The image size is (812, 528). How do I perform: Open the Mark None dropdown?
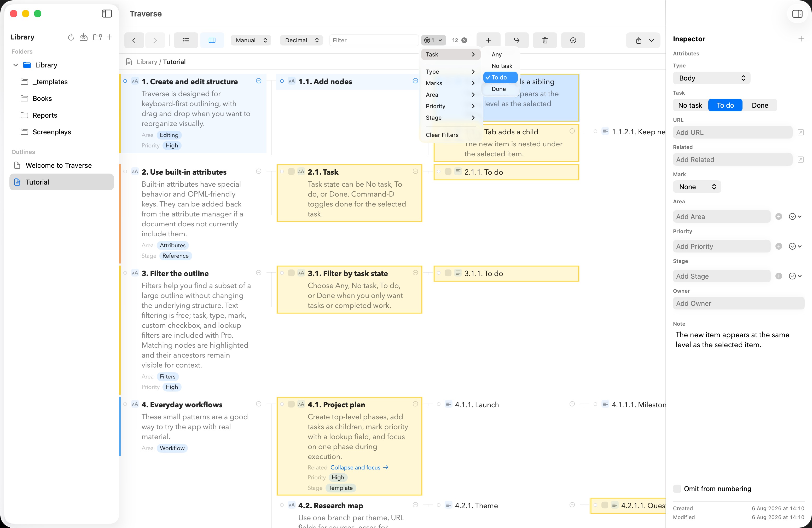(x=697, y=187)
